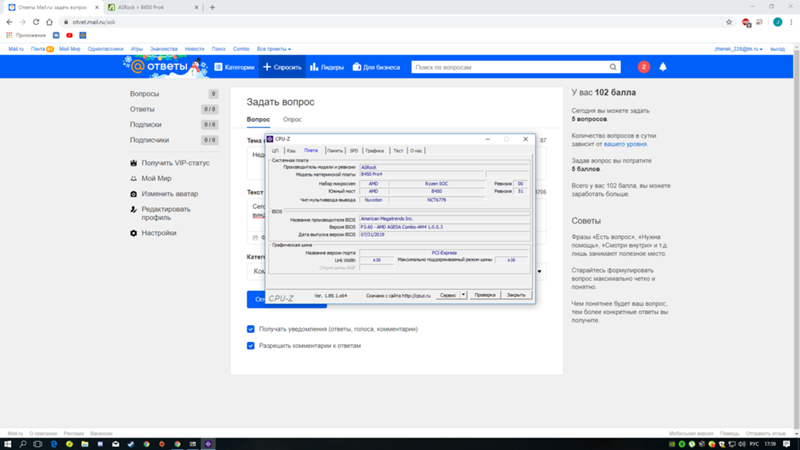Open the Chrome profile avatar

[x=778, y=22]
